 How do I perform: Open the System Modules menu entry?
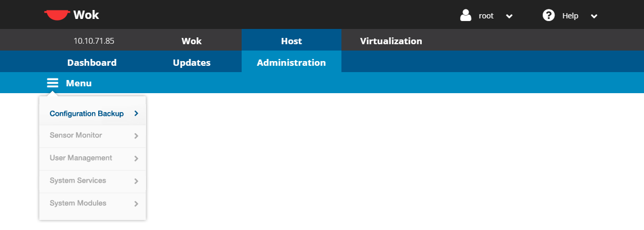point(78,203)
